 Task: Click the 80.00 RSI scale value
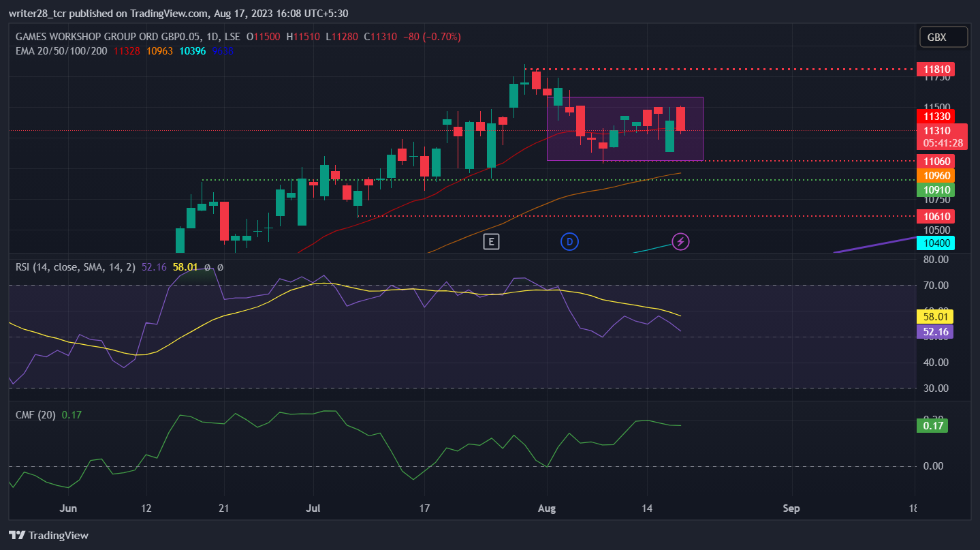(936, 260)
